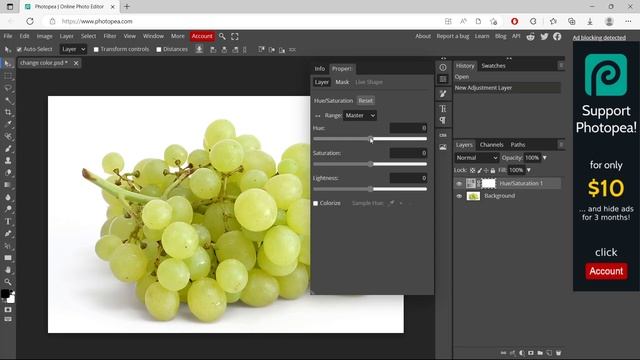Enable Transform controls checkbox

[96, 49]
